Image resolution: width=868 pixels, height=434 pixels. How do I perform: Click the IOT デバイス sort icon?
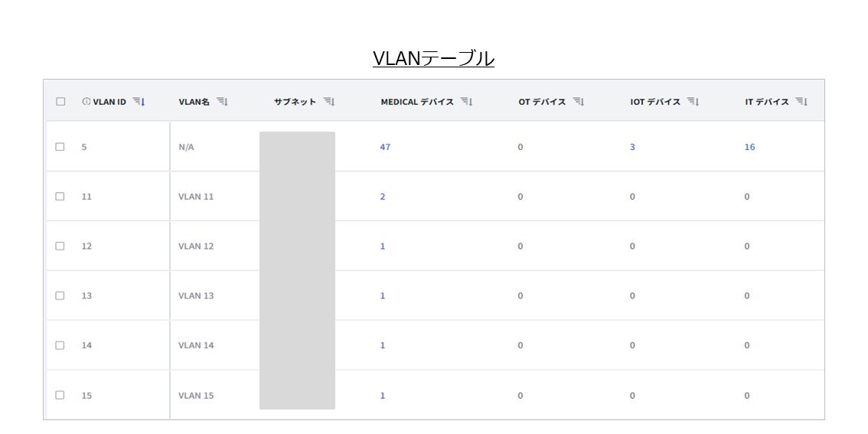coord(693,102)
